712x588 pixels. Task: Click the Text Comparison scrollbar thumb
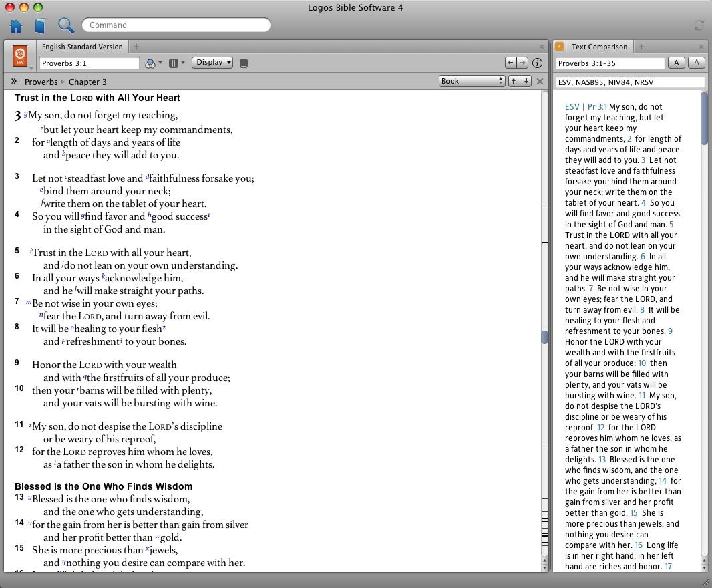pos(704,118)
